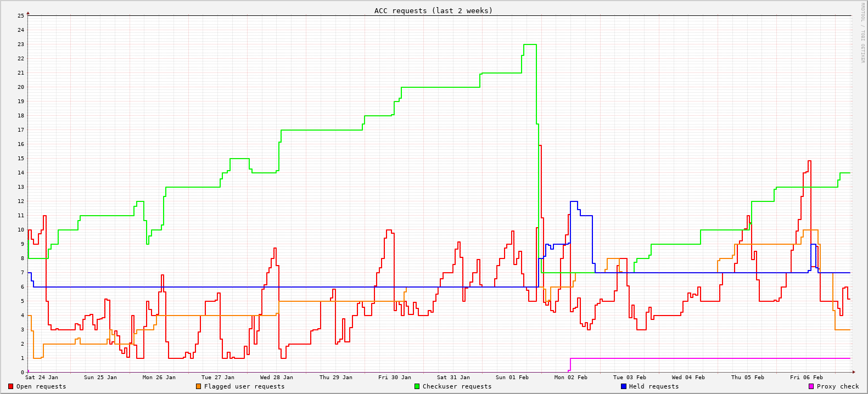This screenshot has height=394, width=868.
Task: Click the "Fri 06 Feb" x-axis date label
Action: (x=806, y=377)
